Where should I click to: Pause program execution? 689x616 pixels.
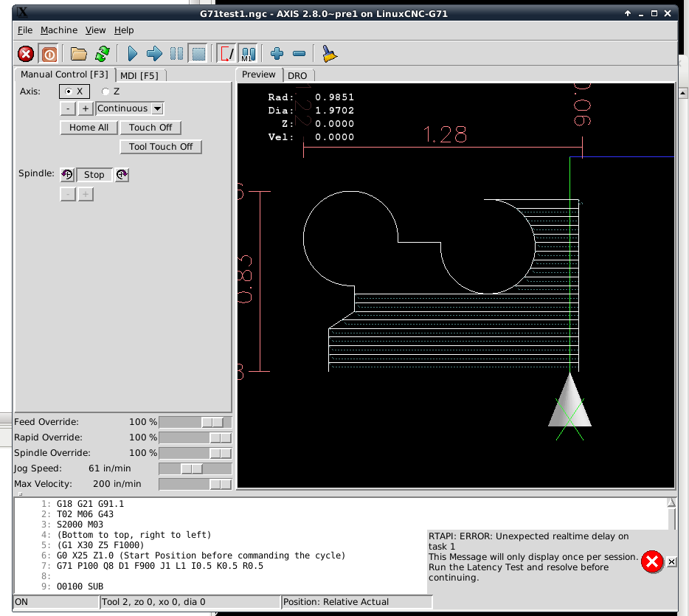tap(176, 54)
